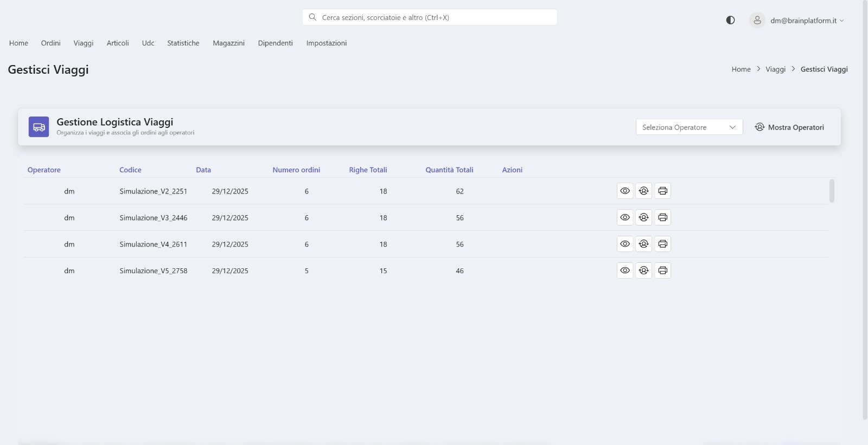Open the Udc menu

(148, 43)
